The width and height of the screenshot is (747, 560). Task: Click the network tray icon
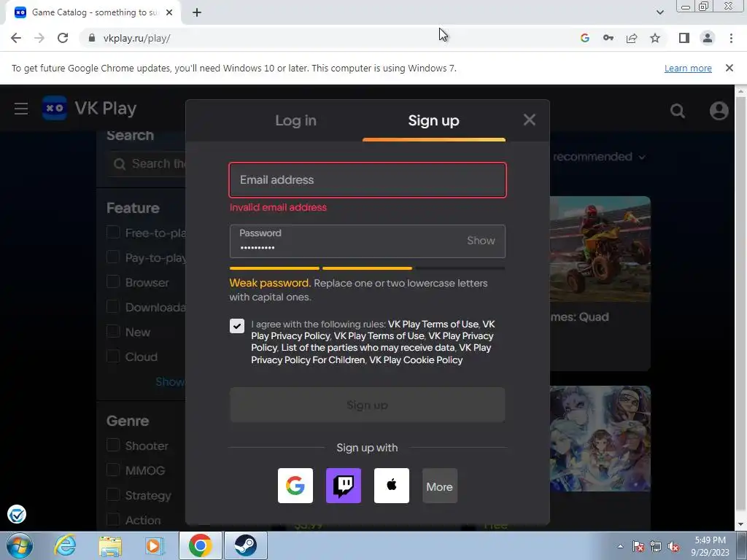click(x=656, y=546)
